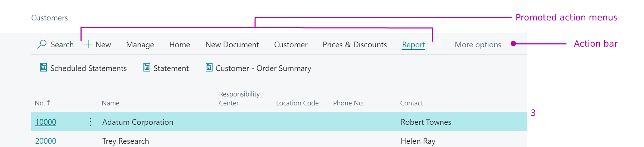Image resolution: width=644 pixels, height=147 pixels.
Task: Sort by the No. column arrow
Action: tap(49, 103)
